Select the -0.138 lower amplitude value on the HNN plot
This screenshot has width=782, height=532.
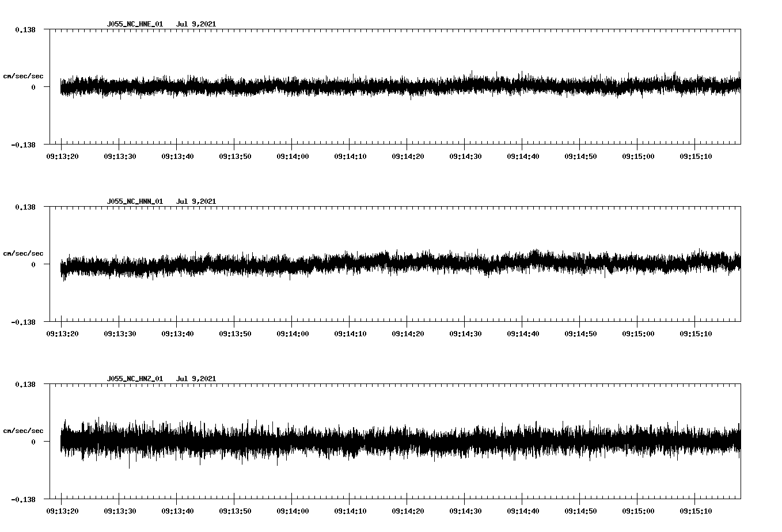tap(24, 323)
